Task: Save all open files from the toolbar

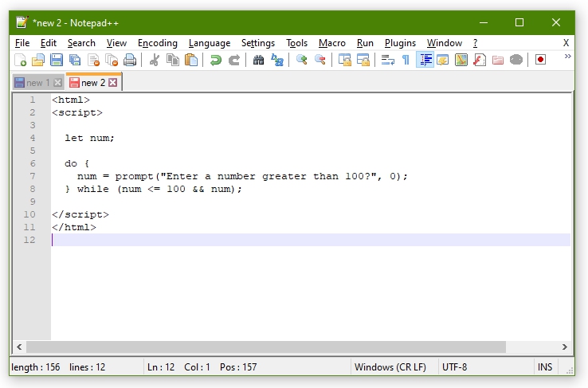Action: pos(75,60)
